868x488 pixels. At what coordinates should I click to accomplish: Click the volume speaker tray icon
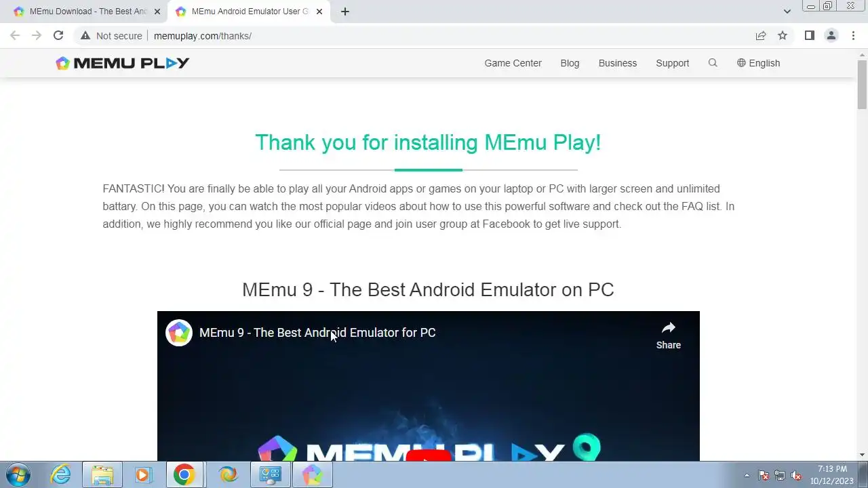pyautogui.click(x=797, y=476)
